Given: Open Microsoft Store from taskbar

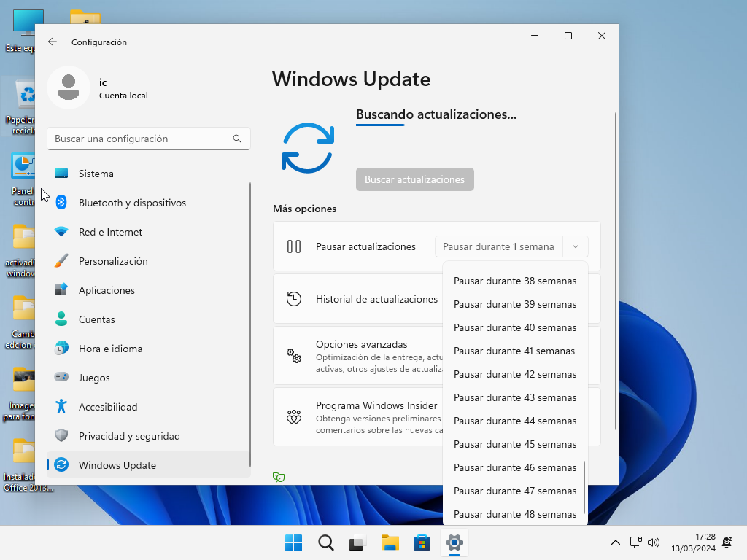Looking at the screenshot, I should (x=422, y=542).
